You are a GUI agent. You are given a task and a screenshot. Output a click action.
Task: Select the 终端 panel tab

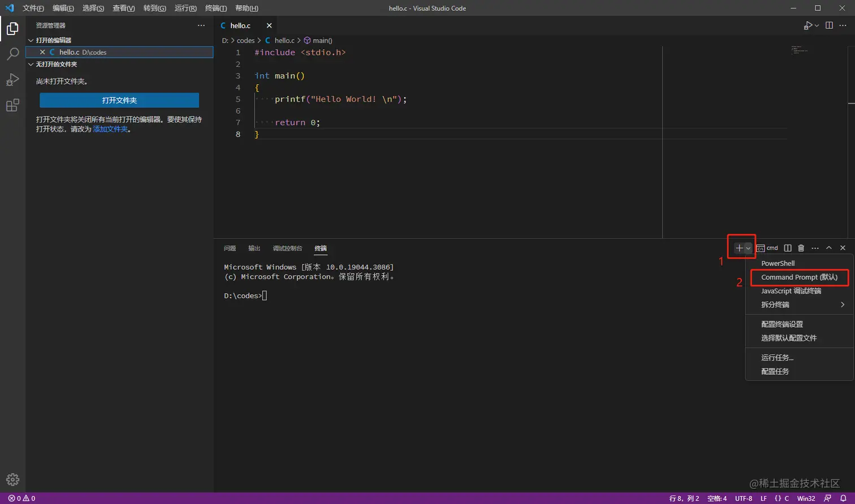coord(321,249)
